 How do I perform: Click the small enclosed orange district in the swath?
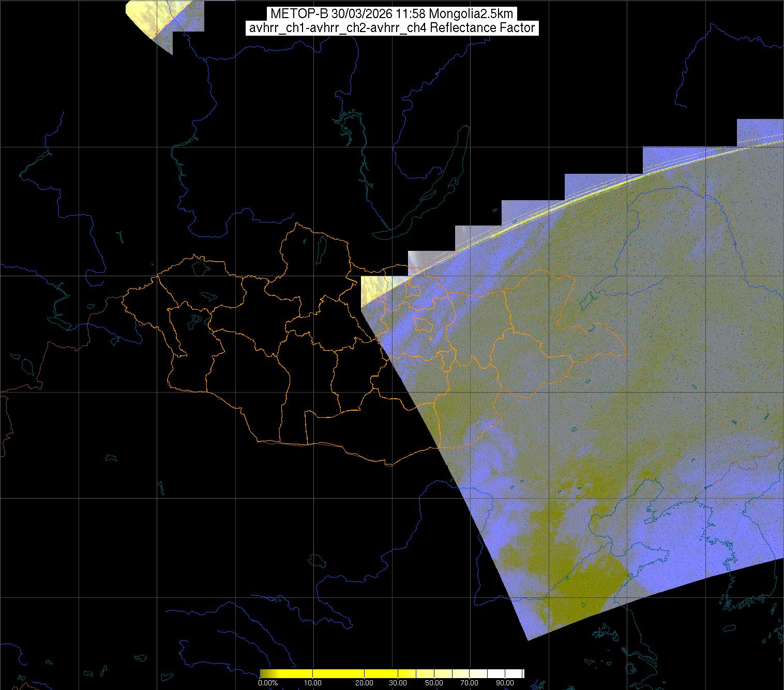tap(424, 325)
